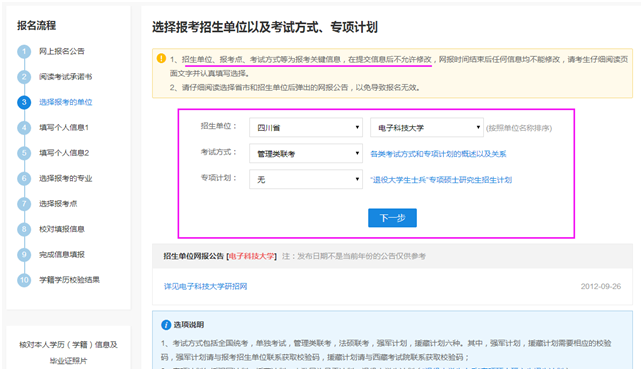The height and width of the screenshot is (371, 643).
Task: Click step 1 circle for 网上报名公告
Action: [x=24, y=52]
